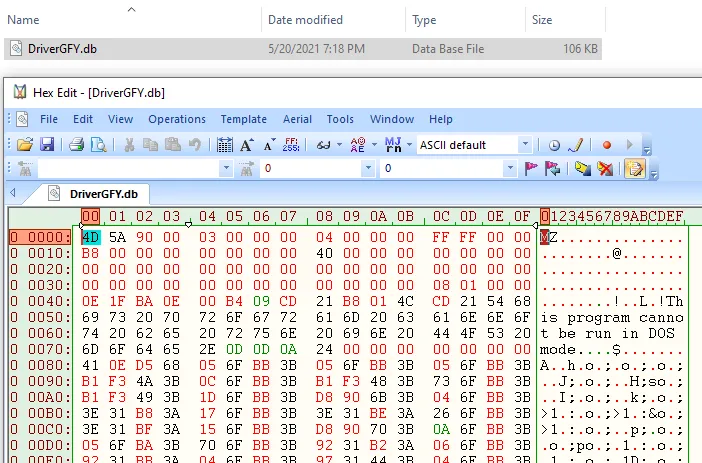Open the dropdown arrow beside the glasses icon
The width and height of the screenshot is (702, 463).
coord(339,145)
